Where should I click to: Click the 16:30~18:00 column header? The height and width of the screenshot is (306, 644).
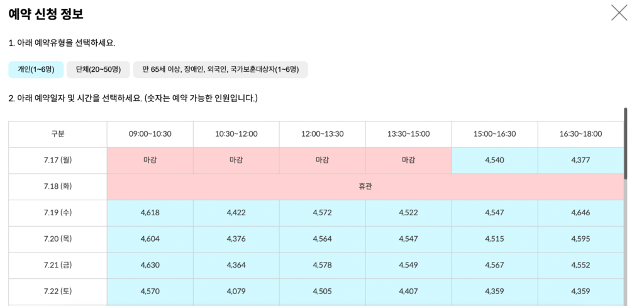click(x=580, y=134)
